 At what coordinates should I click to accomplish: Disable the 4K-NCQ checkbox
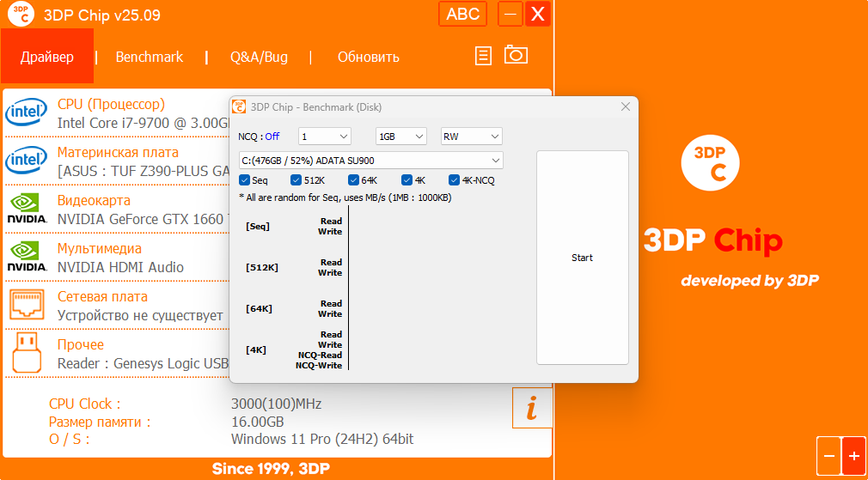(455, 180)
